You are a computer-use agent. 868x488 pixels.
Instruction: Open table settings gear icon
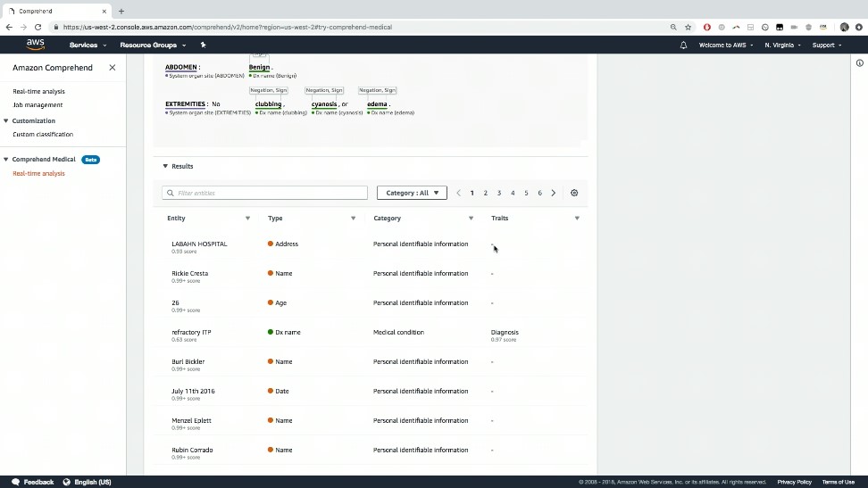574,193
